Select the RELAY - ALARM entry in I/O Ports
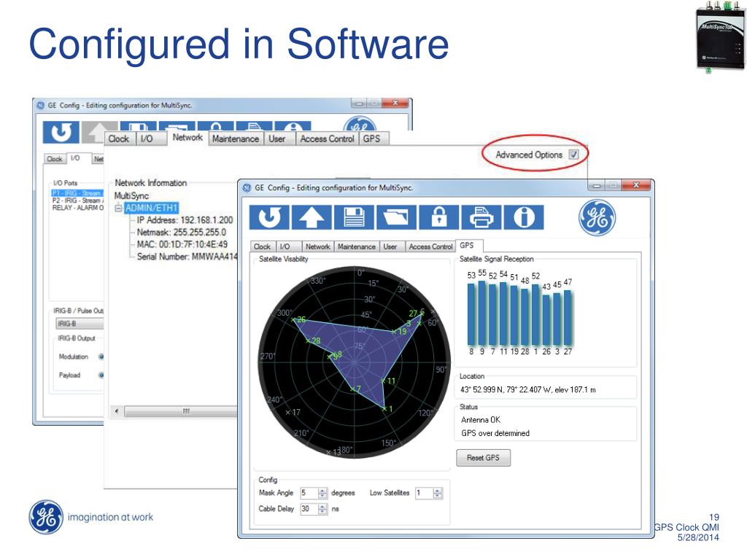Image resolution: width=747 pixels, height=560 pixels. pos(77,208)
